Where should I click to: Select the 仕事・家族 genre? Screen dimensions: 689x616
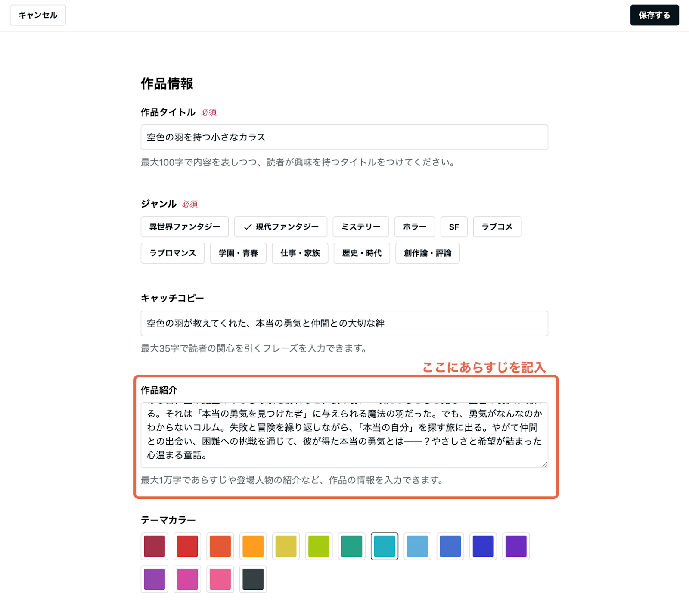[300, 253]
